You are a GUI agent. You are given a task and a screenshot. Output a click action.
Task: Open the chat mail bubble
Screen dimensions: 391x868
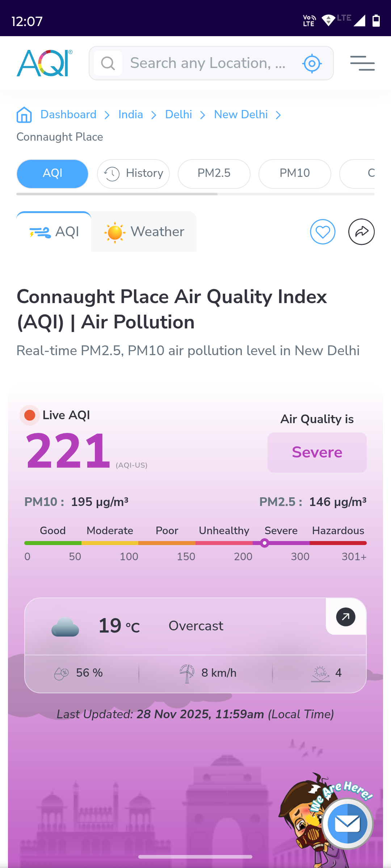pyautogui.click(x=347, y=824)
